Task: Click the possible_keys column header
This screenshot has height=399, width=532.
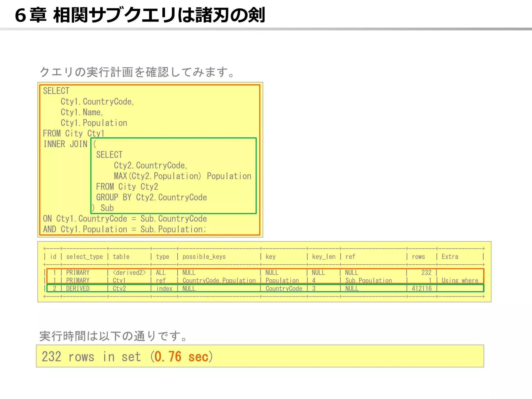Action: pos(204,257)
